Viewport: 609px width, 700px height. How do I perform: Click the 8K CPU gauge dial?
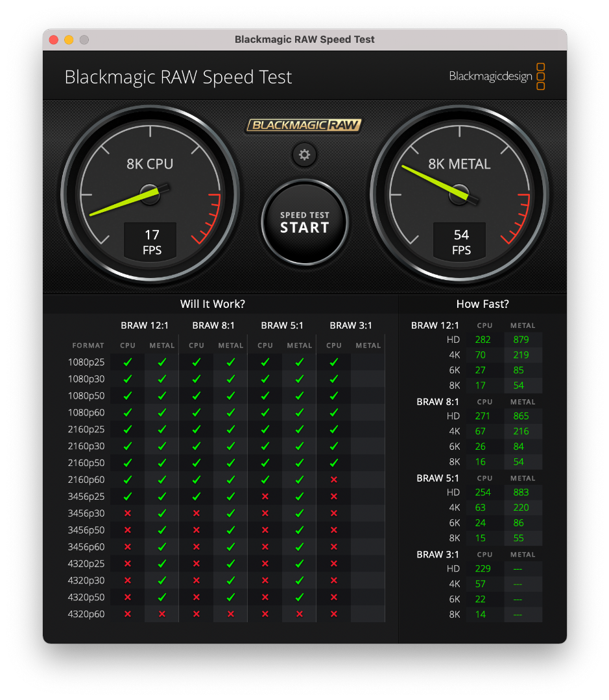coord(150,194)
